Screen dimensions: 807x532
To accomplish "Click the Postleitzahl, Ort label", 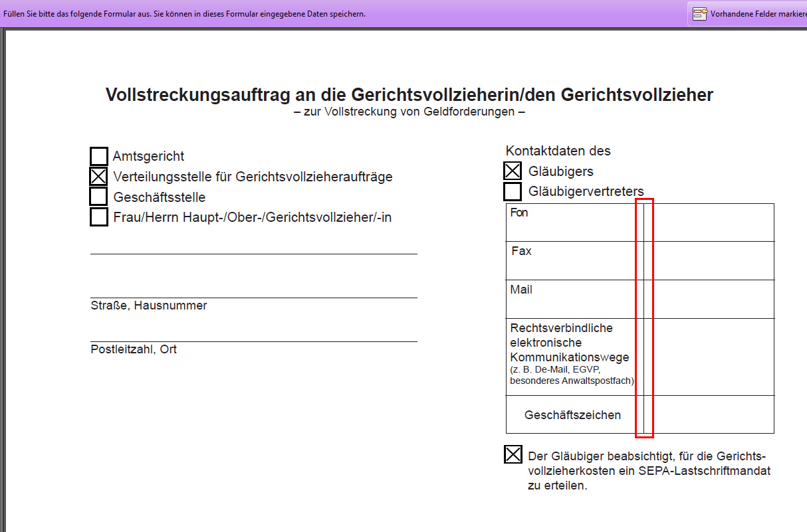I will (134, 349).
